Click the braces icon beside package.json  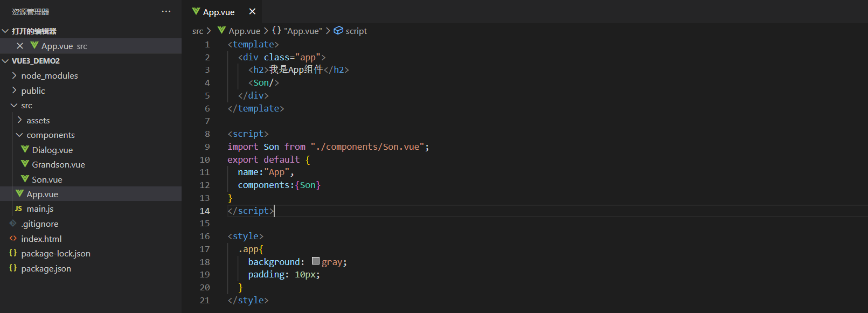13,268
